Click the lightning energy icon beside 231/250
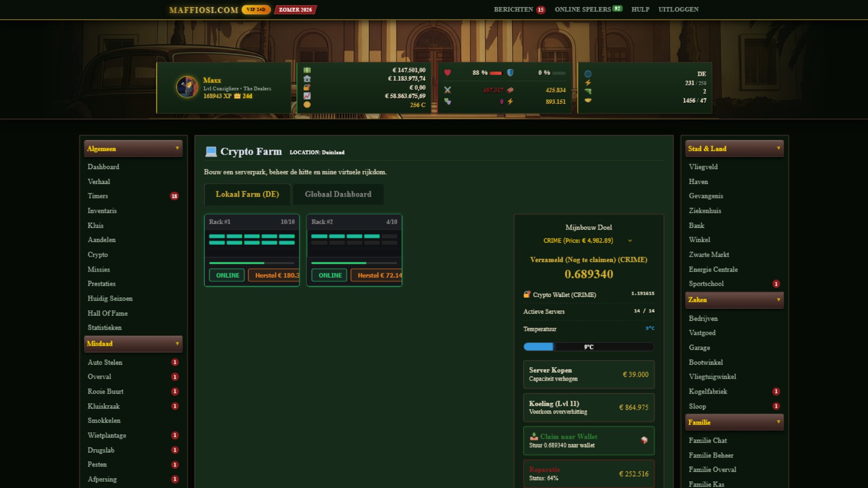The image size is (868, 488). 588,83
